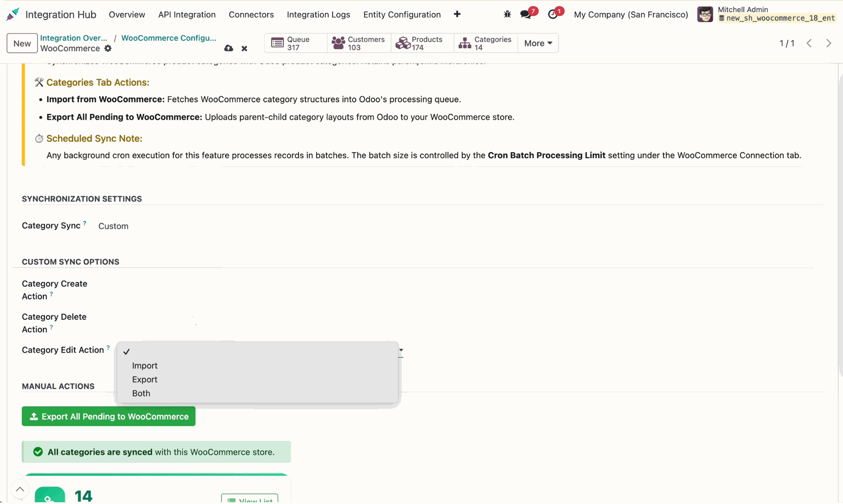Open Customers 103 stat button
The height and width of the screenshot is (504, 843).
359,43
